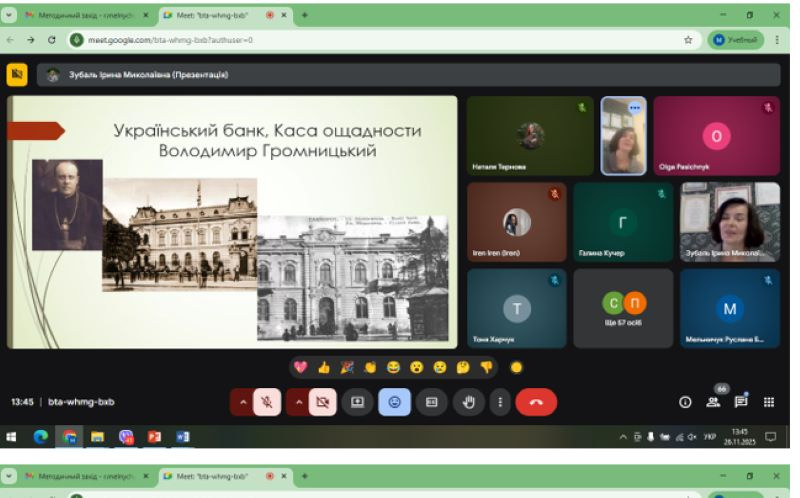Send the heart reaction

pos(301,367)
